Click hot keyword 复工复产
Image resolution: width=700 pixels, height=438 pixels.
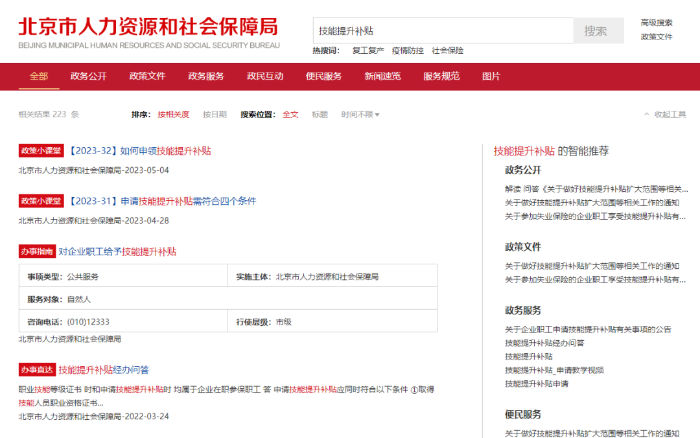click(x=368, y=50)
